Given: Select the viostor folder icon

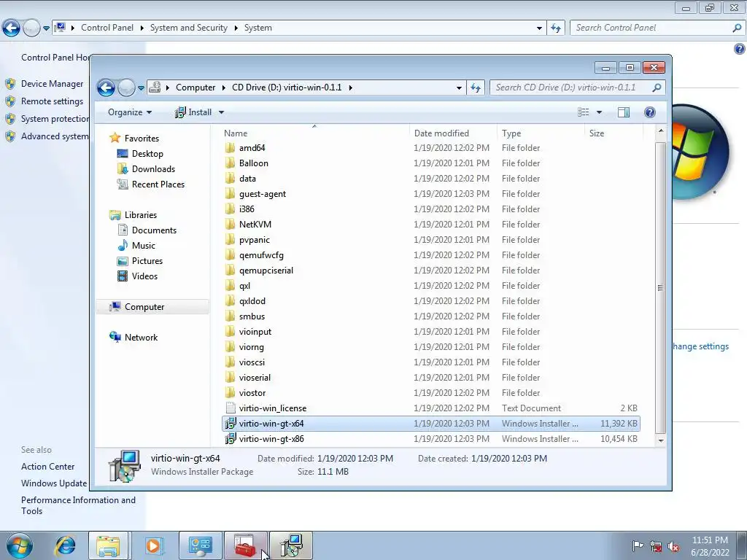Looking at the screenshot, I should (x=230, y=393).
